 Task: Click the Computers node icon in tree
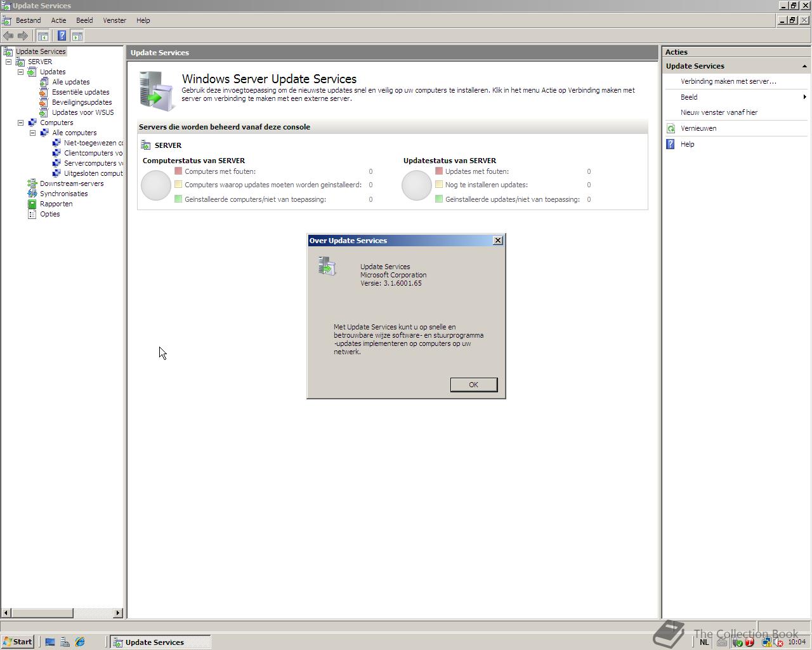(32, 123)
